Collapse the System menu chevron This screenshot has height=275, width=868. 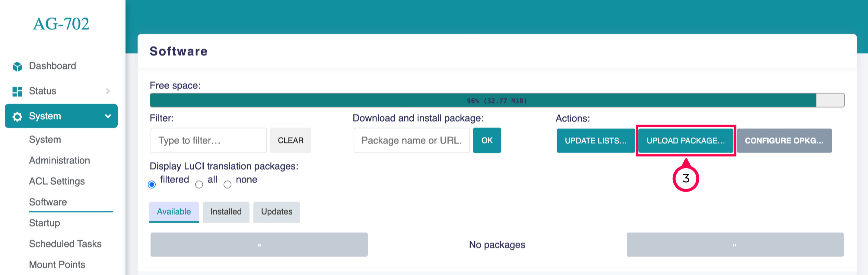108,116
